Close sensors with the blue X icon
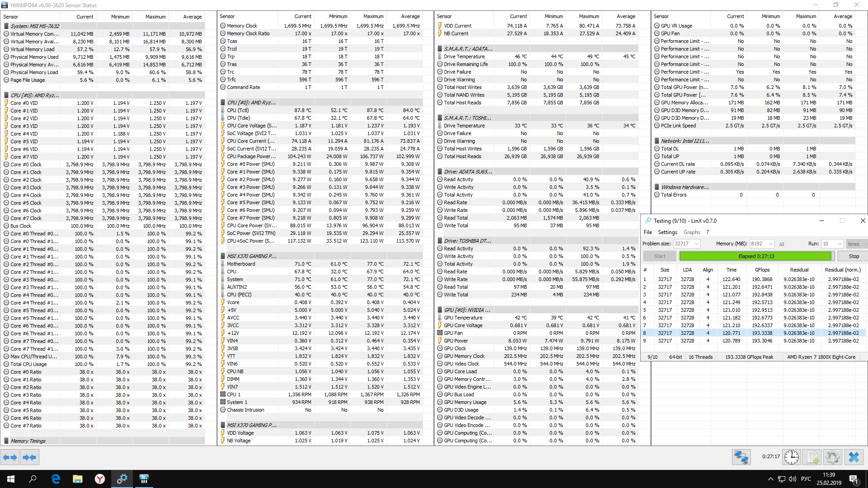This screenshot has width=868, height=488. [854, 457]
